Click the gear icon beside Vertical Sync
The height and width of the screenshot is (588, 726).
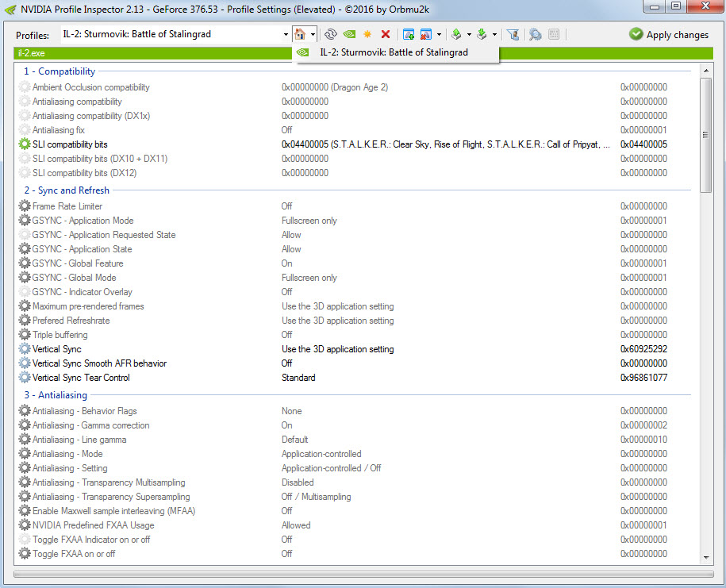click(x=25, y=348)
